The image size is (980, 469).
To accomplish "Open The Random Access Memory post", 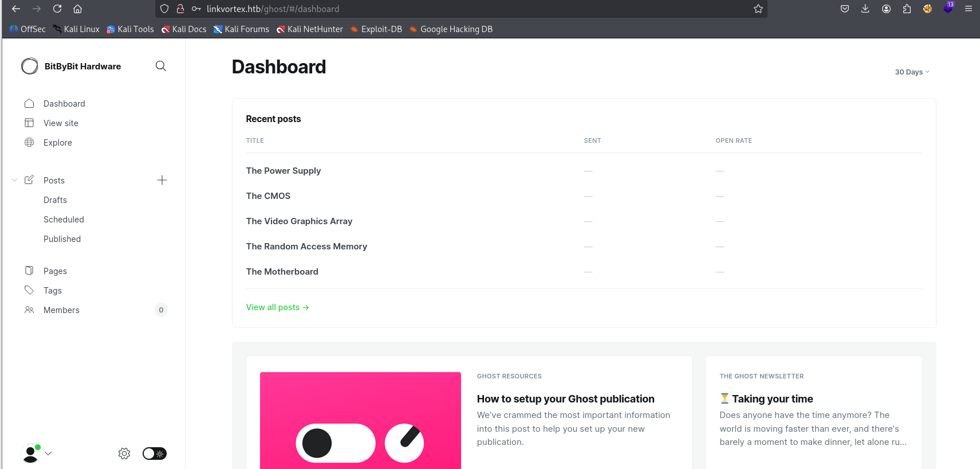I will click(306, 247).
